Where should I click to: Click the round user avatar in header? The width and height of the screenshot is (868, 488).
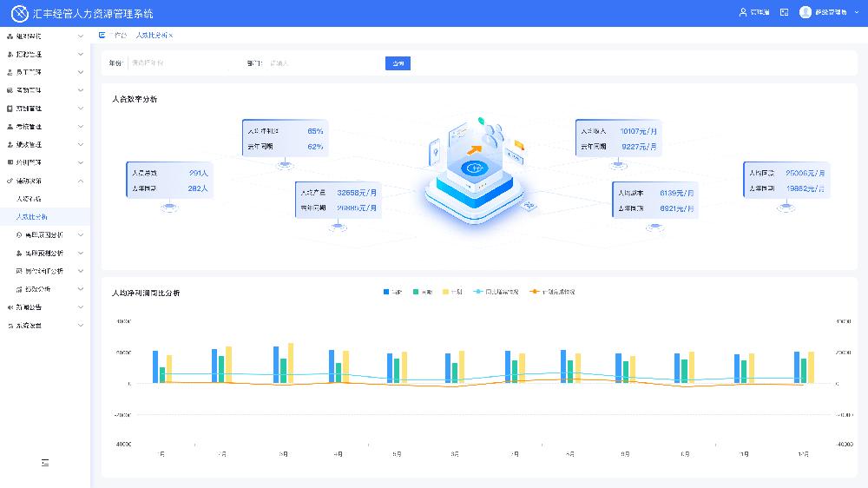click(x=806, y=12)
